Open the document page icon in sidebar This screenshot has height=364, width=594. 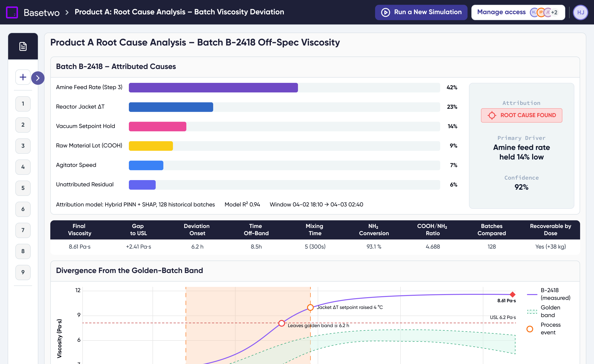pyautogui.click(x=23, y=46)
